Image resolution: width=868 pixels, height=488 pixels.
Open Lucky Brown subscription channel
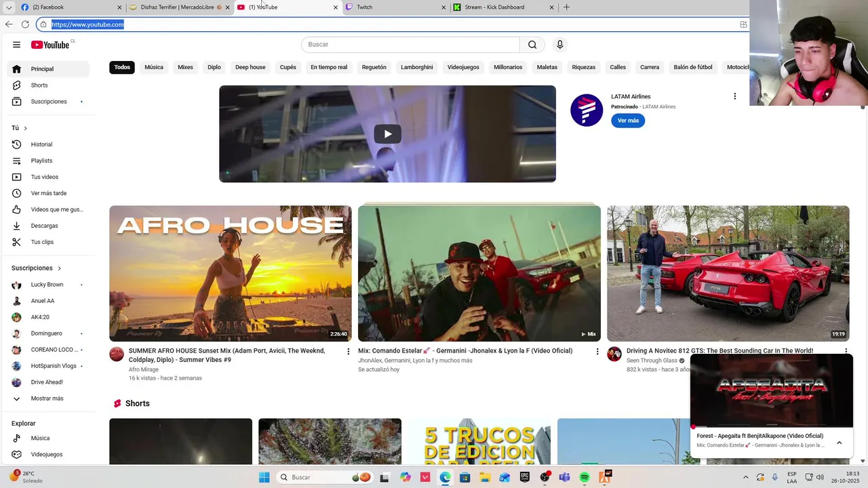click(47, 285)
